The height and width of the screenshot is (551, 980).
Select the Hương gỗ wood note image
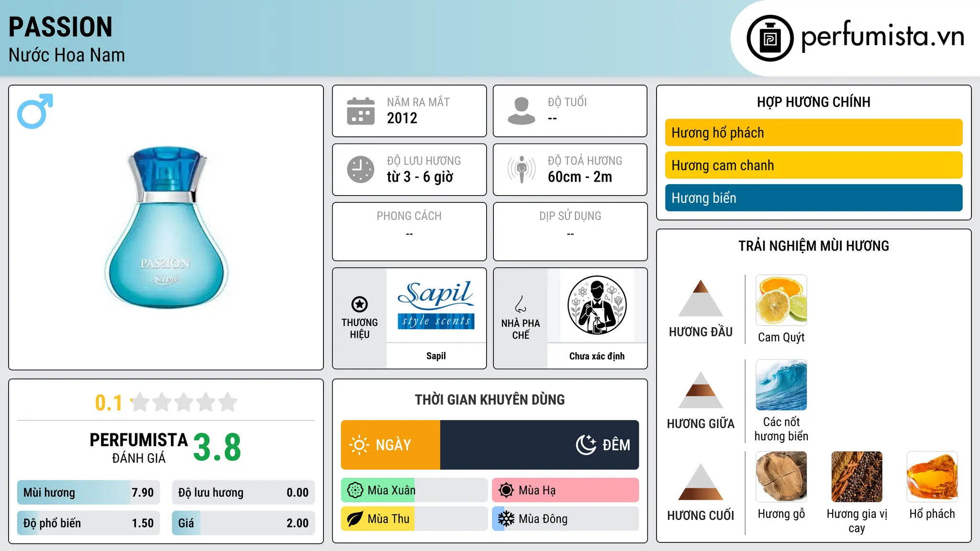tap(781, 477)
